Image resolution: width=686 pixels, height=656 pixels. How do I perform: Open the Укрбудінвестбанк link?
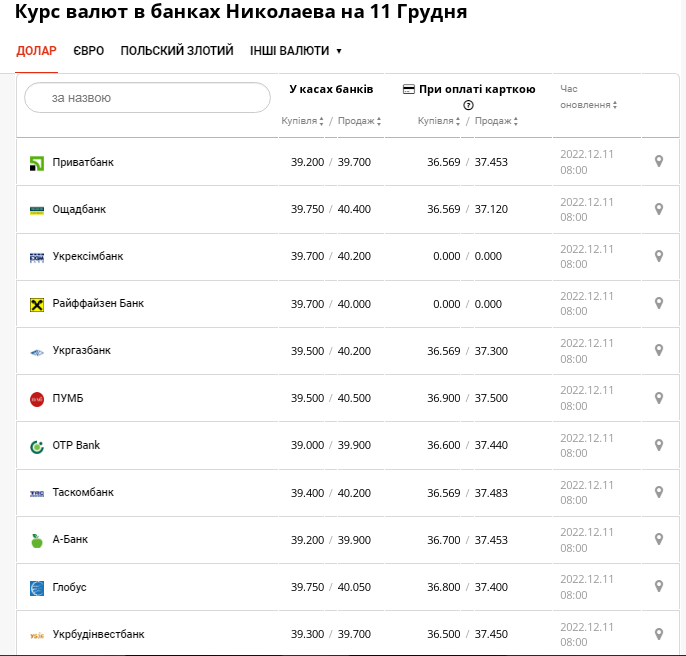click(x=98, y=634)
